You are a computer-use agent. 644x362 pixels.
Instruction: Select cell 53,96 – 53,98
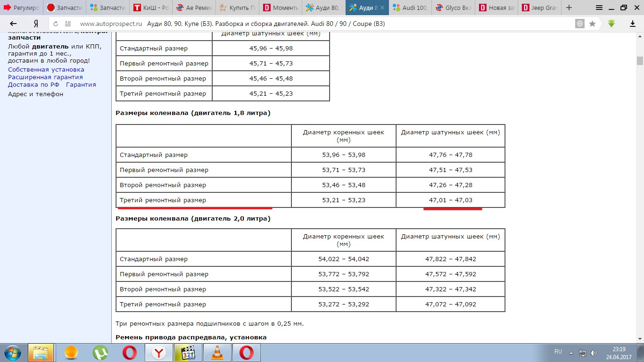344,155
